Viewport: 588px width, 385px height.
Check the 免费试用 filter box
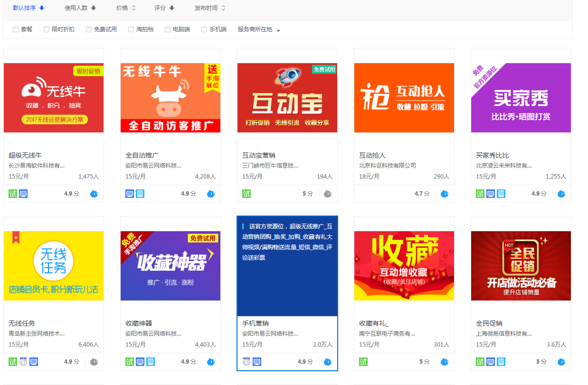click(89, 29)
